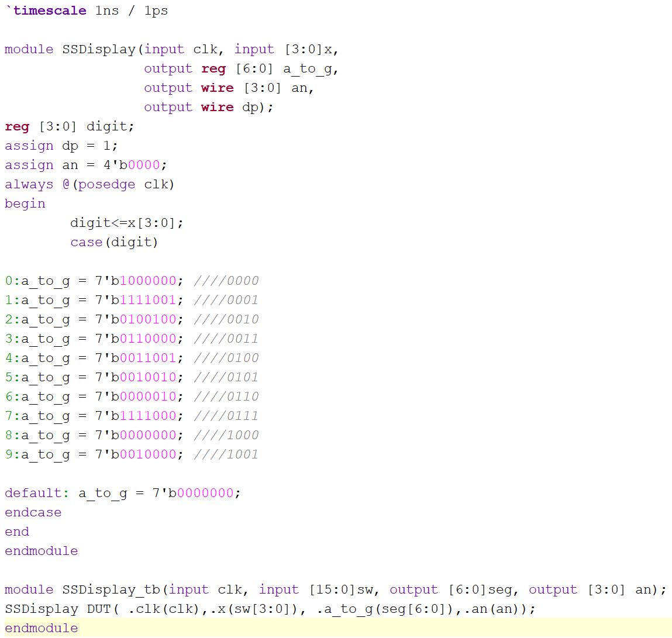Click the 'always @(posedge clk)' line
The height and width of the screenshot is (638, 672).
89,184
